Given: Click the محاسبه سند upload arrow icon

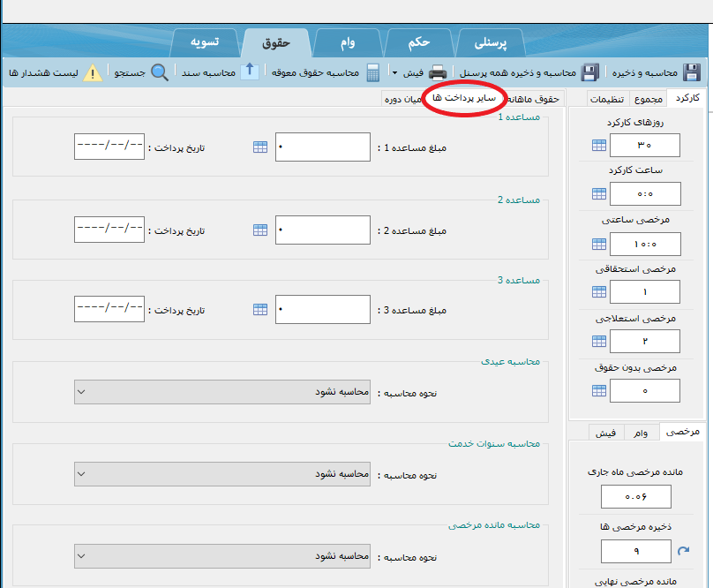Looking at the screenshot, I should [250, 72].
